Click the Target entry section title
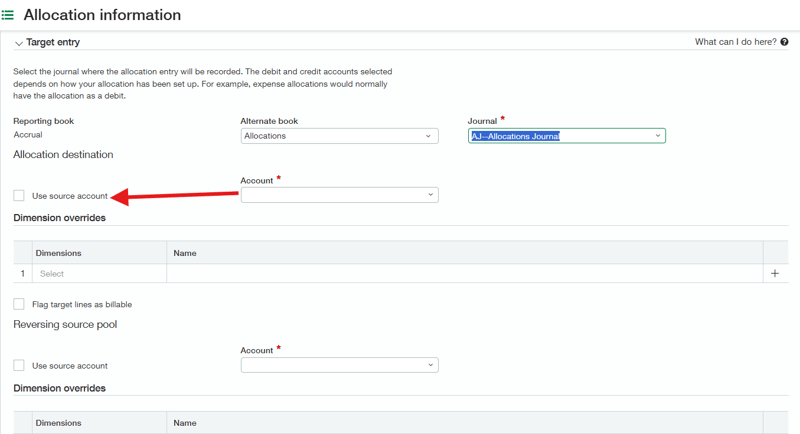Image resolution: width=800 pixels, height=434 pixels. [53, 42]
